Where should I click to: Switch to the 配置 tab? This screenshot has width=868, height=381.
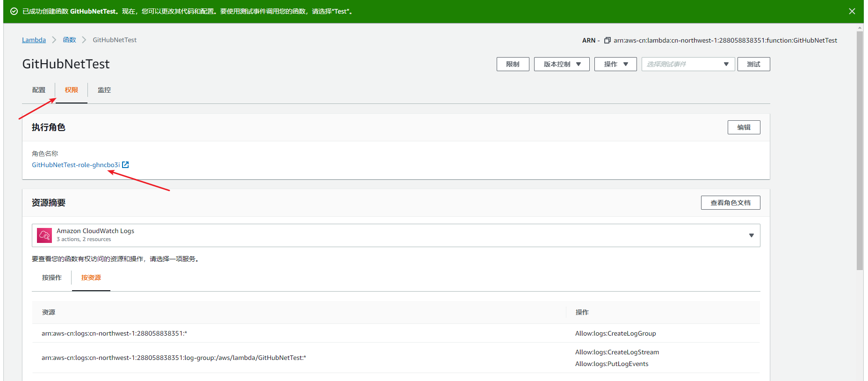[x=39, y=90]
